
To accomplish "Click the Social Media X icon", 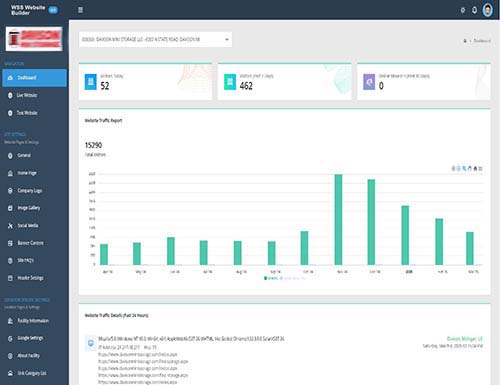I will [10, 226].
